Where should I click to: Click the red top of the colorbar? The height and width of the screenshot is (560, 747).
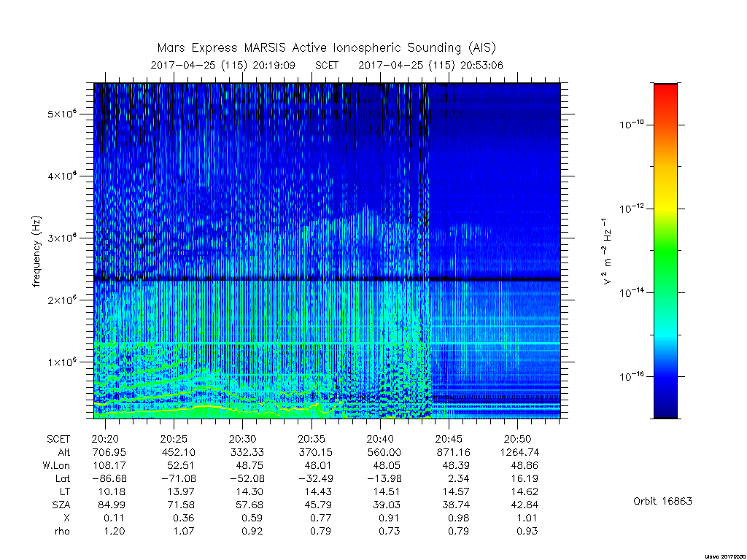(x=665, y=93)
